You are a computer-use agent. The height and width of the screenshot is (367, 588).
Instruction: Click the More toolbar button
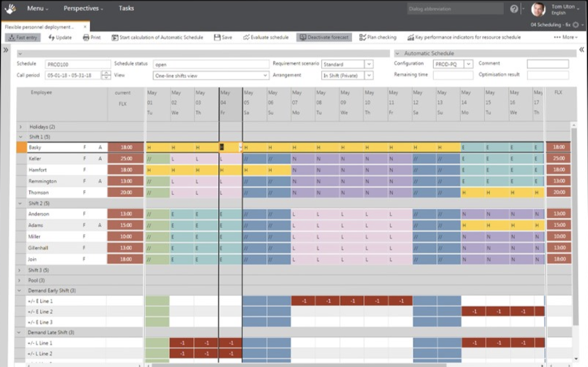565,37
